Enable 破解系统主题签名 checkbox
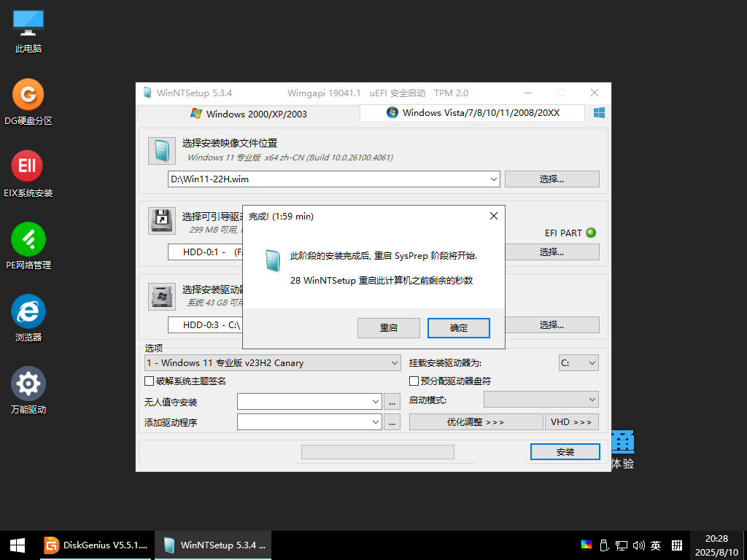Viewport: 747px width, 560px height. coord(149,381)
